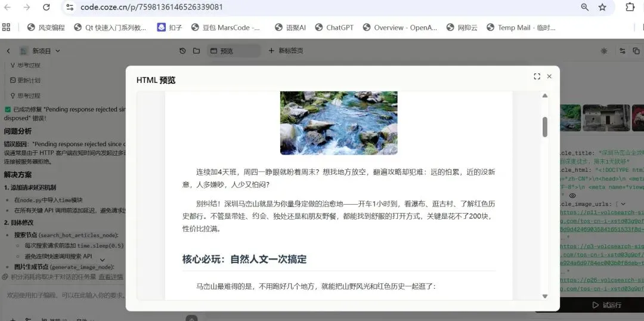This screenshot has height=321, width=644.
Task: Expand the 更新计划 step
Action: [25, 80]
